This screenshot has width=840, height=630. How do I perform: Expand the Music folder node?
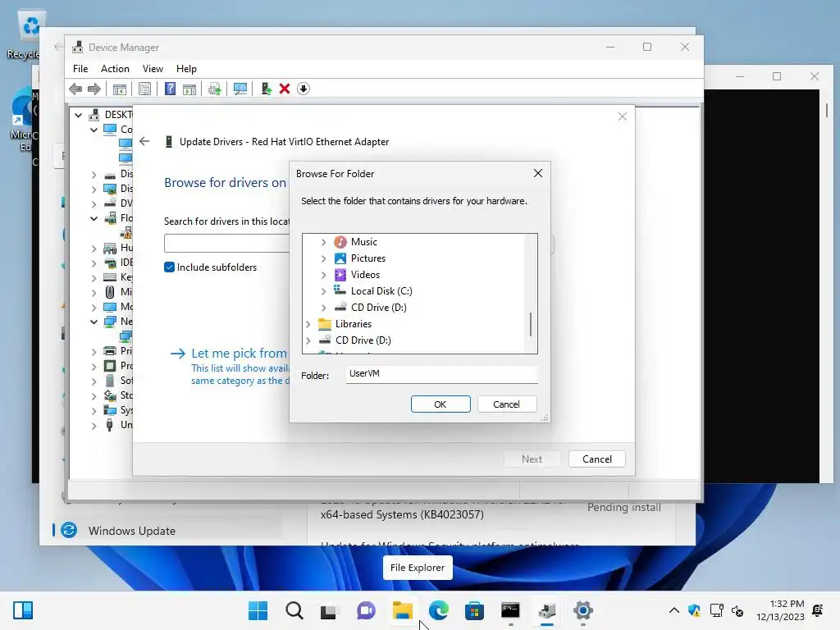pos(323,242)
